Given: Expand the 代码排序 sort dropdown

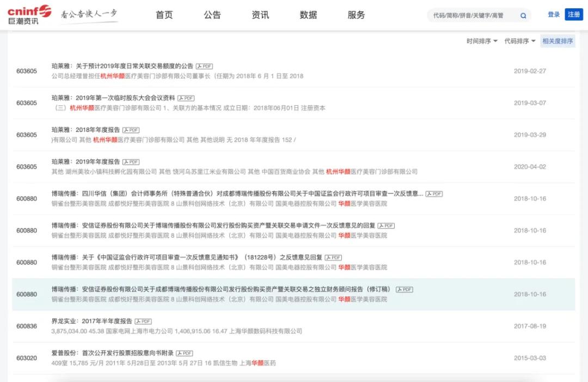Looking at the screenshot, I should 519,40.
